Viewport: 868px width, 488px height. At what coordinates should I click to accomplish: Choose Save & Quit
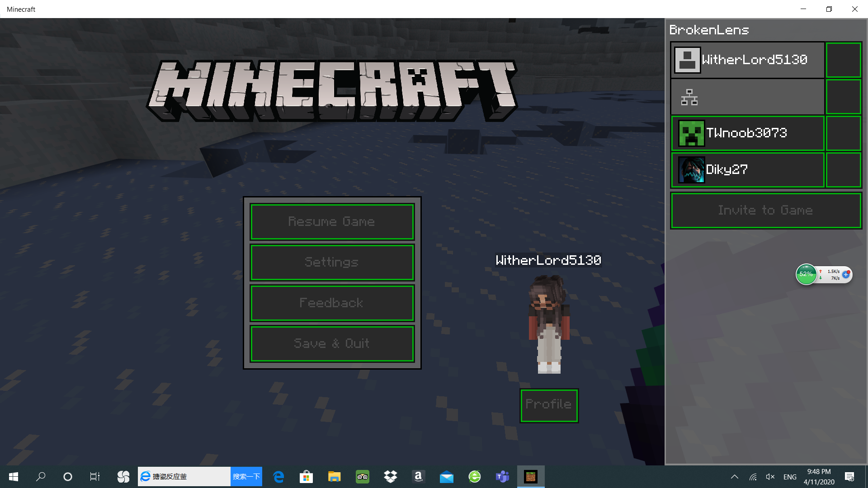332,343
